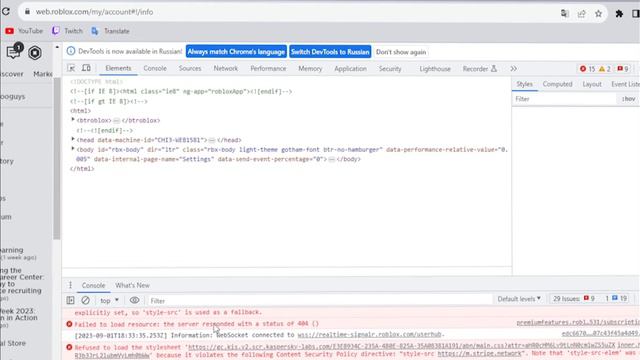Open the Lighthouse tab

coord(435,69)
